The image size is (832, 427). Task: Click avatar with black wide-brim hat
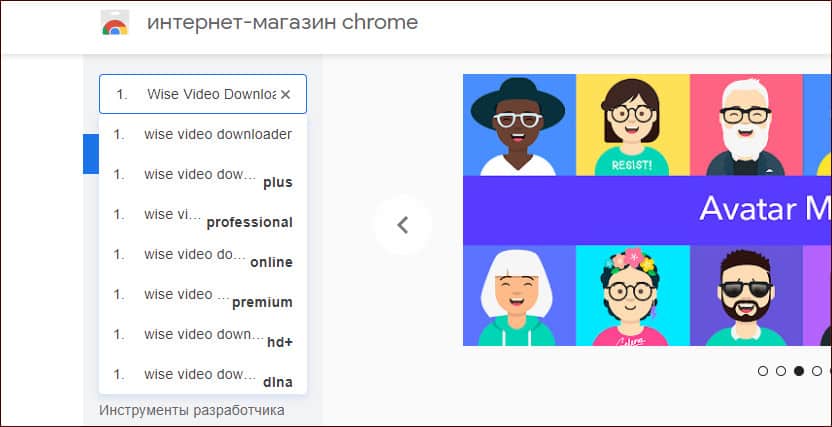click(519, 125)
